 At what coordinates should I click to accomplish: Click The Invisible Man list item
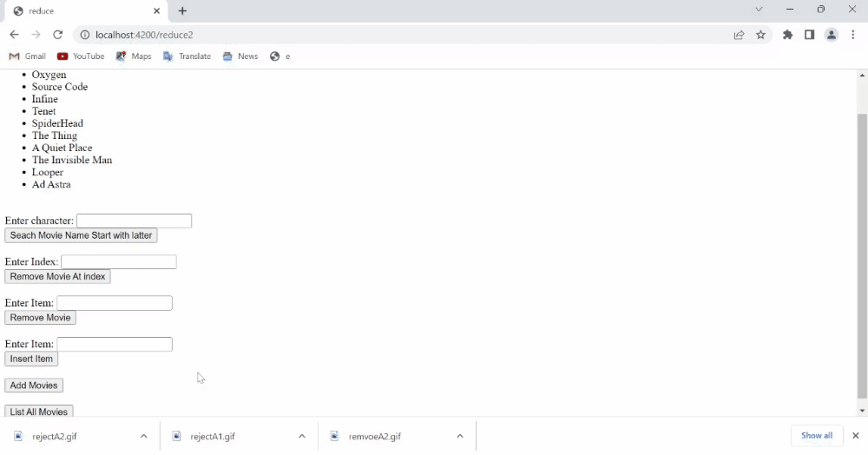click(71, 160)
